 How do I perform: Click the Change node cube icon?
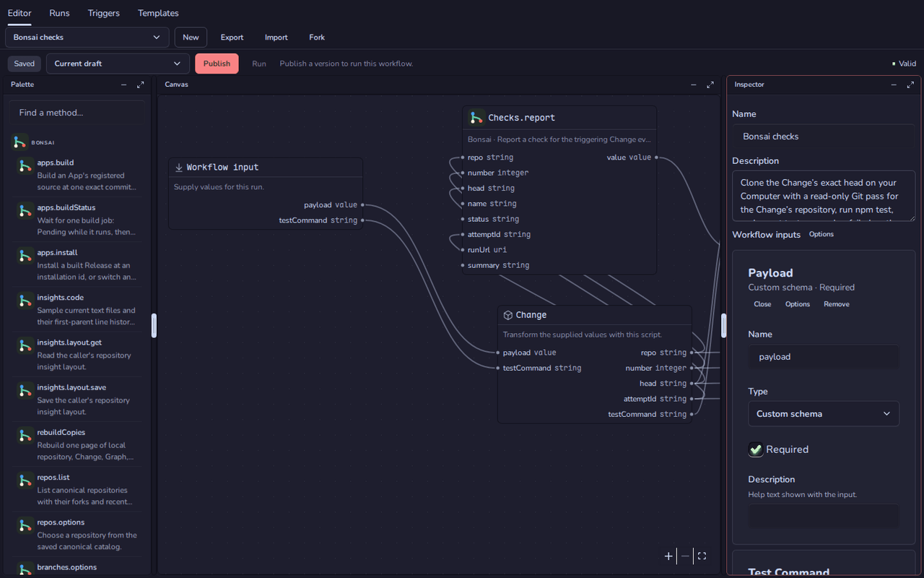(x=507, y=315)
